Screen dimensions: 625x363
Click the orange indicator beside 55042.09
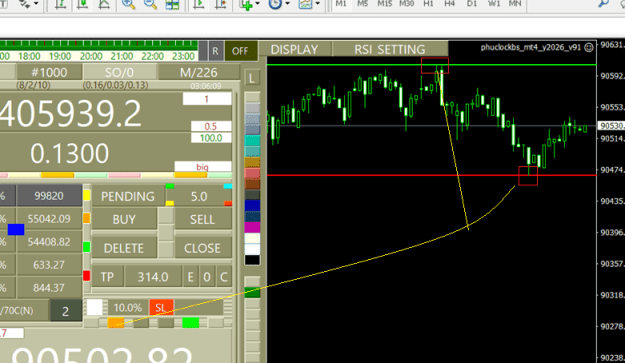coord(86,218)
